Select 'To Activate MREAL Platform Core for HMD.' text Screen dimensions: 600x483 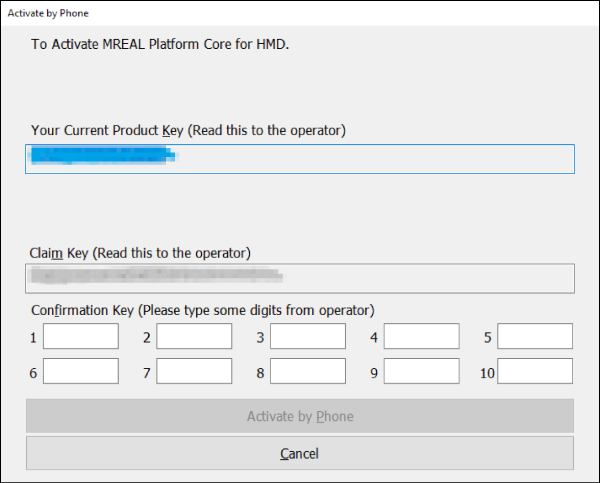click(x=160, y=44)
